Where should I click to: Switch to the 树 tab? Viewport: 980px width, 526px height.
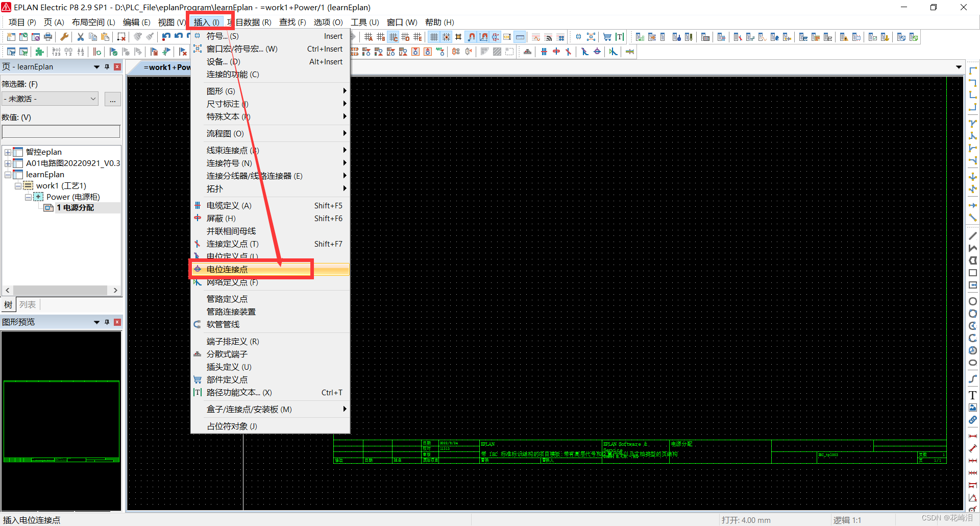8,305
